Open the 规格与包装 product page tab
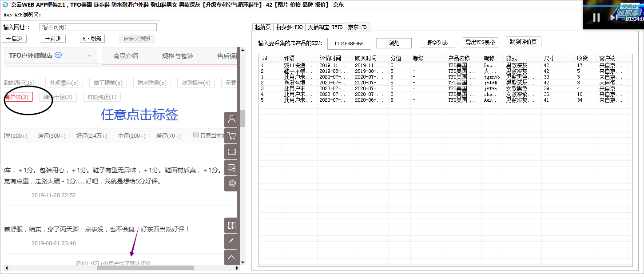644x274 pixels. point(178,56)
